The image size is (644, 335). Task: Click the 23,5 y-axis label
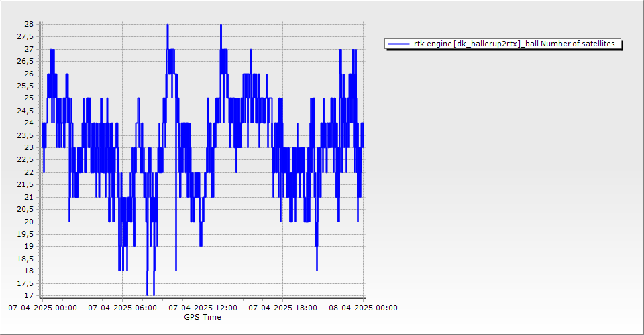[25, 135]
